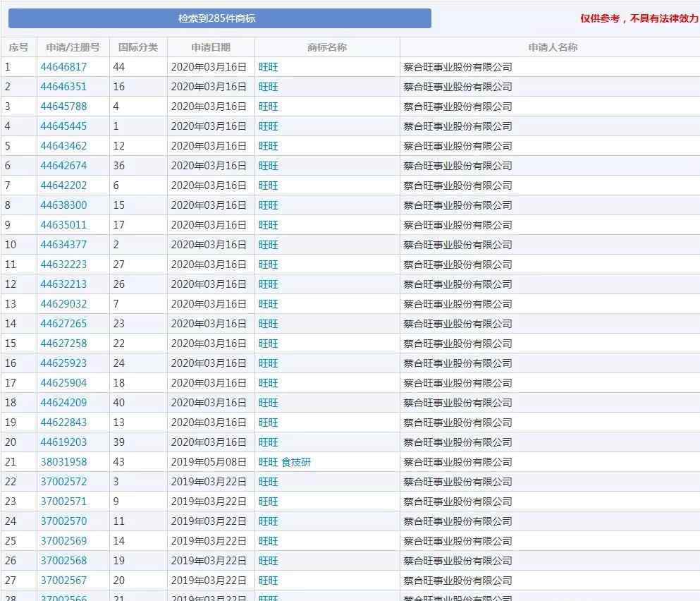Open application number 44627258
This screenshot has height=601, width=700.
point(63,343)
